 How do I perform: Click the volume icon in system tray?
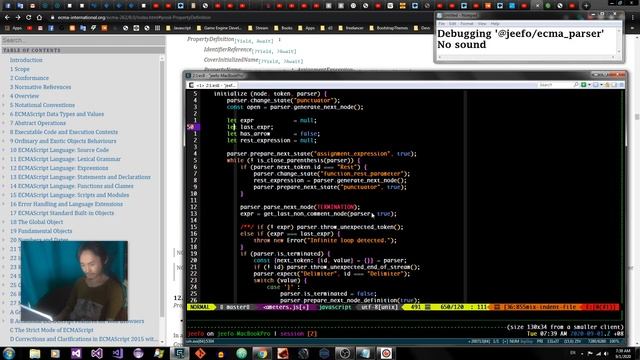coord(606,353)
